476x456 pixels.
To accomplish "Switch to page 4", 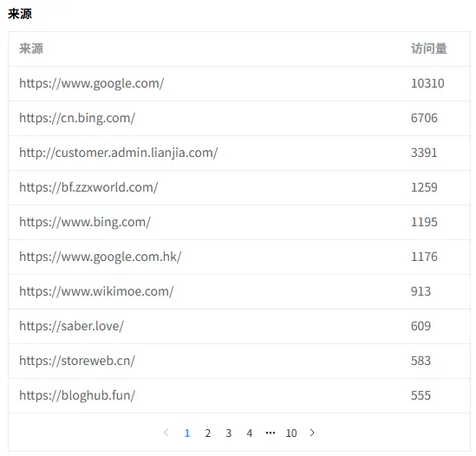I will (250, 433).
